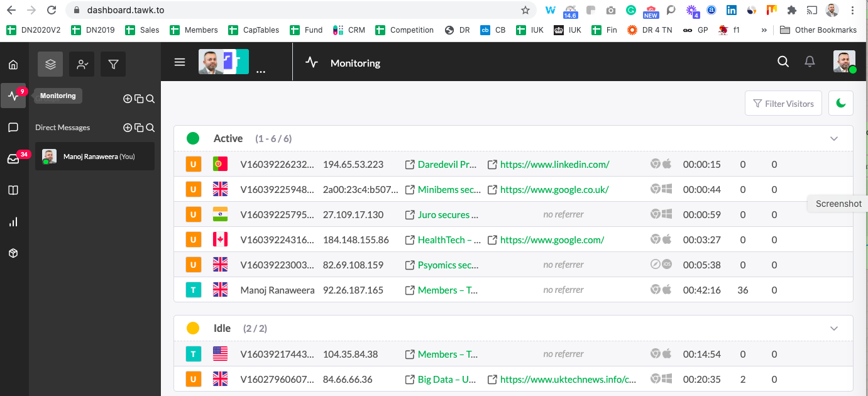The height and width of the screenshot is (396, 868).
Task: Open the add-ons cube icon in sidebar
Action: (13, 253)
